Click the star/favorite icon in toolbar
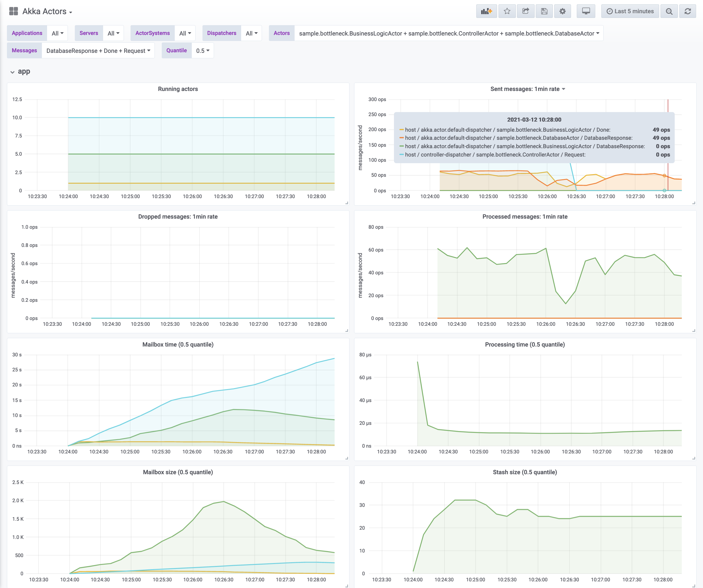Viewport: 703px width, 588px height. tap(506, 10)
